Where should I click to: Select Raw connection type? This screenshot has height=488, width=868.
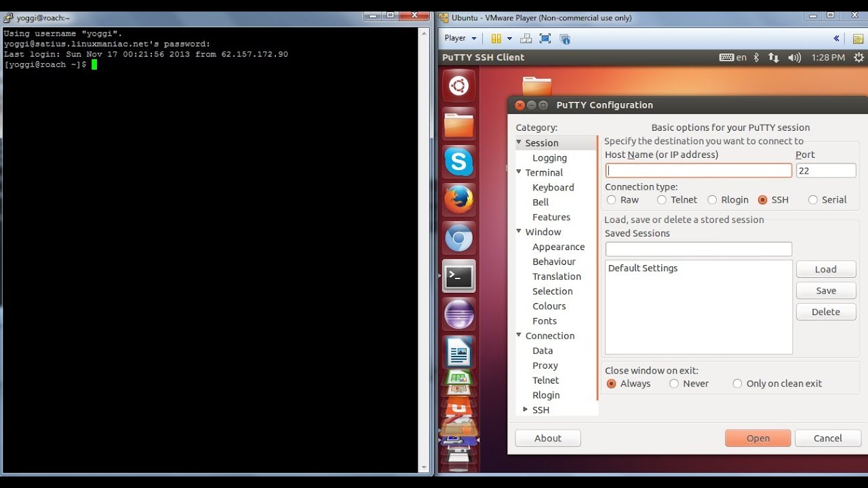tap(612, 200)
